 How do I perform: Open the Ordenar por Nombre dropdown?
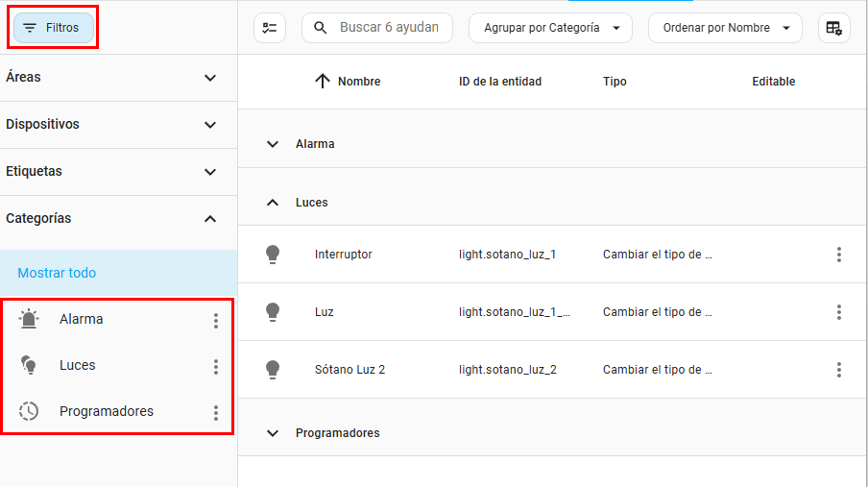pyautogui.click(x=725, y=28)
